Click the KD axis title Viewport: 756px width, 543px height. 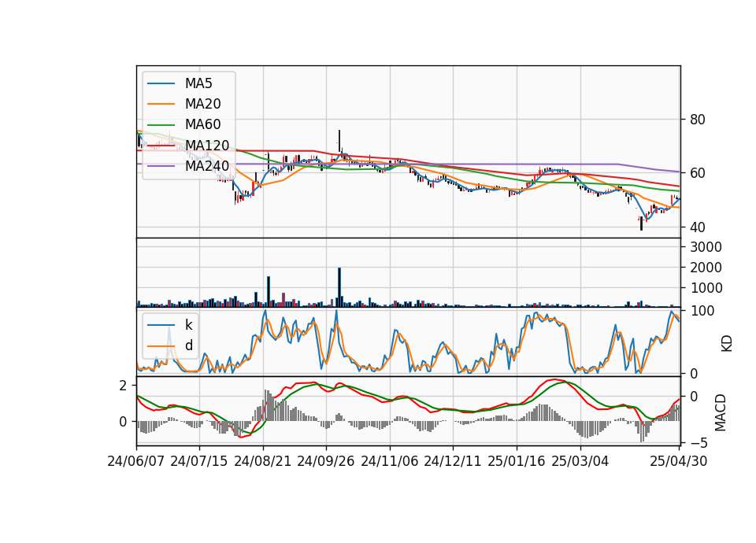[x=727, y=343]
